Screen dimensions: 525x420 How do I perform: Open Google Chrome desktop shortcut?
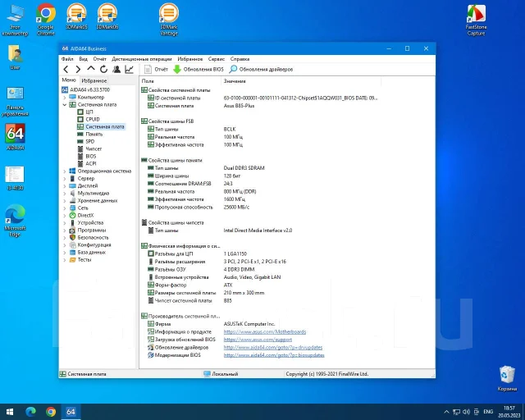pos(46,20)
